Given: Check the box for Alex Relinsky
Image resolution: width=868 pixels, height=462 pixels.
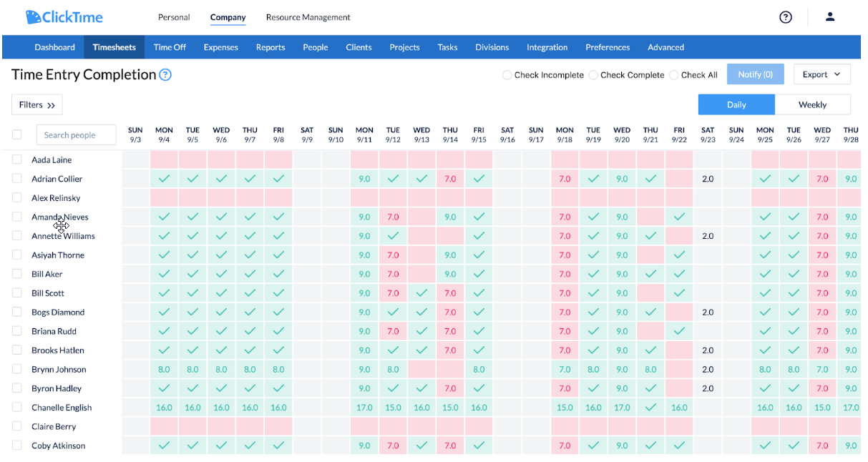Looking at the screenshot, I should click(x=17, y=198).
